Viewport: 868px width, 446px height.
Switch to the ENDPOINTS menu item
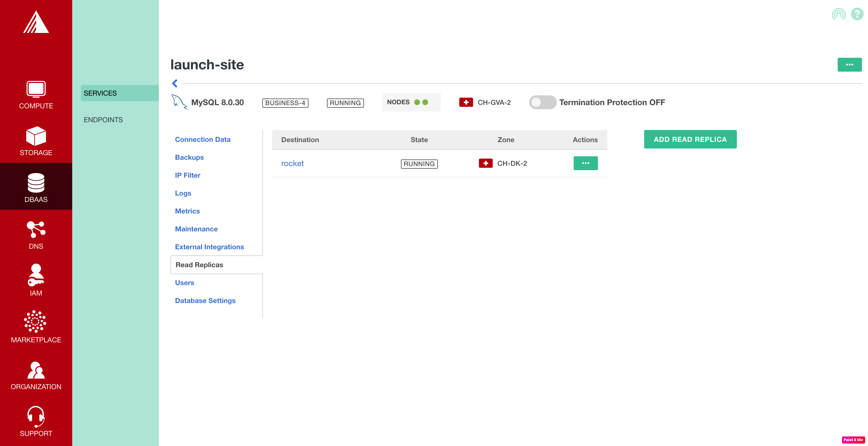coord(103,120)
